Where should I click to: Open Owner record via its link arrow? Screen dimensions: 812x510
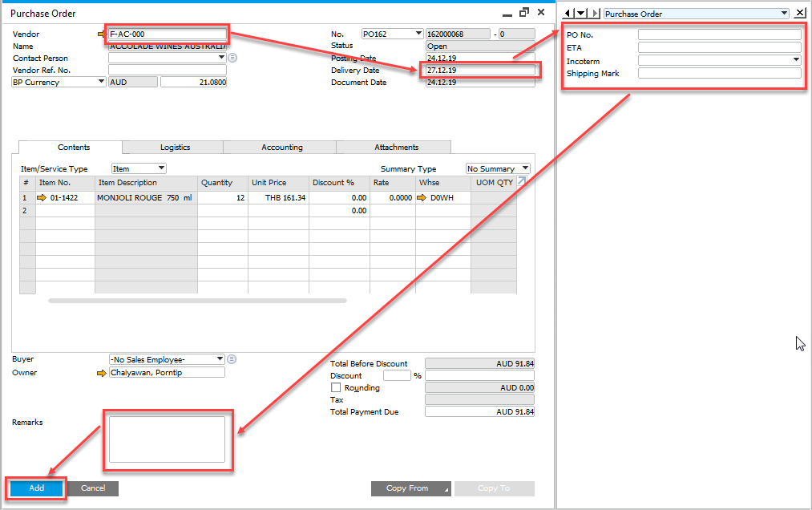pos(102,373)
